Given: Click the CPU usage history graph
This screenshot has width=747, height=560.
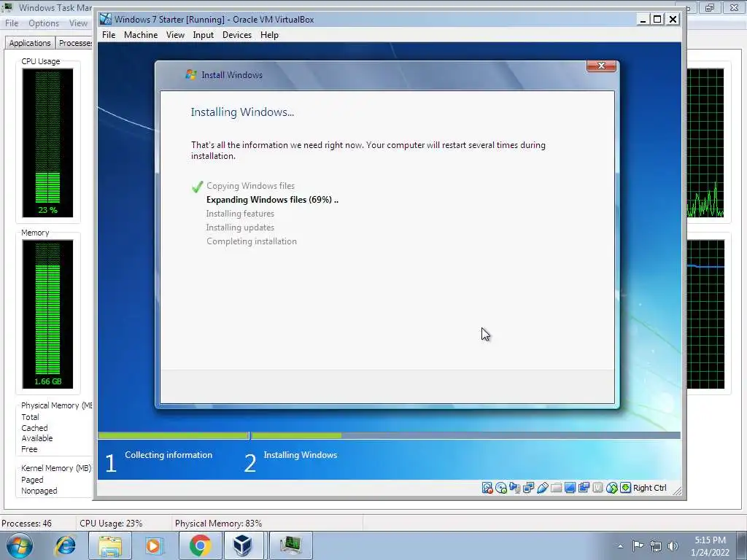Looking at the screenshot, I should point(705,143).
